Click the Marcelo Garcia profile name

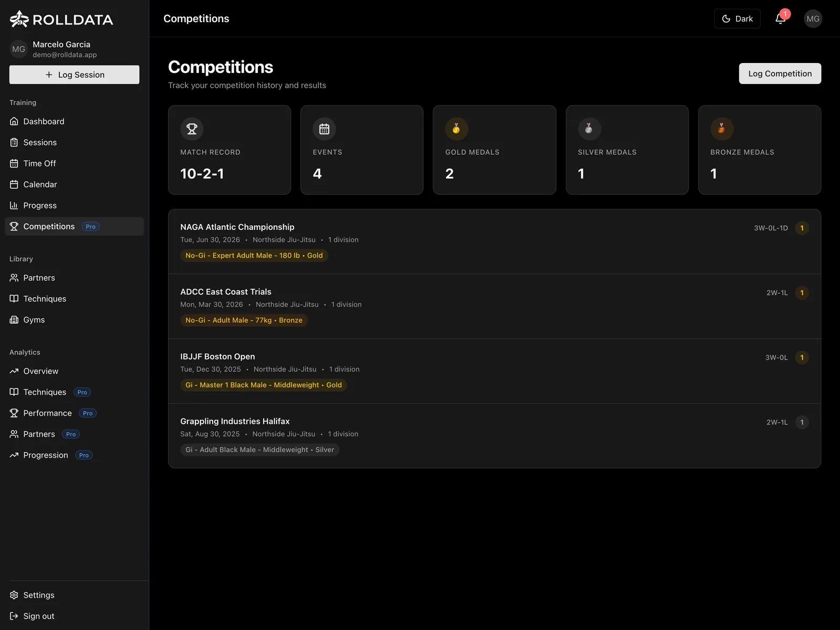[61, 45]
